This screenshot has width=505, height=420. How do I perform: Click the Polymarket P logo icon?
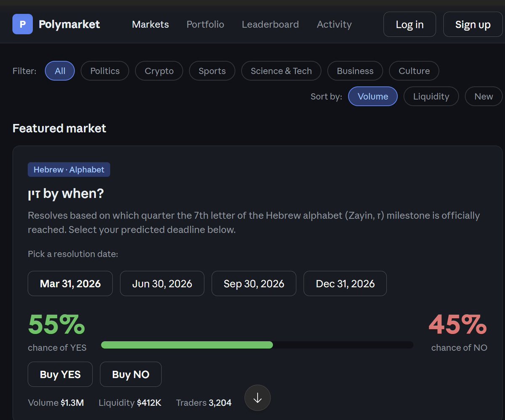23,24
